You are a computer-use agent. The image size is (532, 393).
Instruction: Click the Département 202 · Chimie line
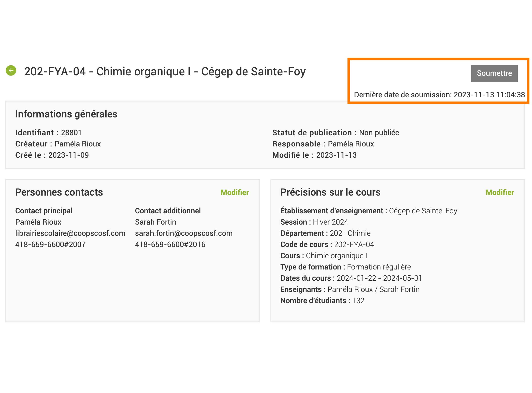325,233
